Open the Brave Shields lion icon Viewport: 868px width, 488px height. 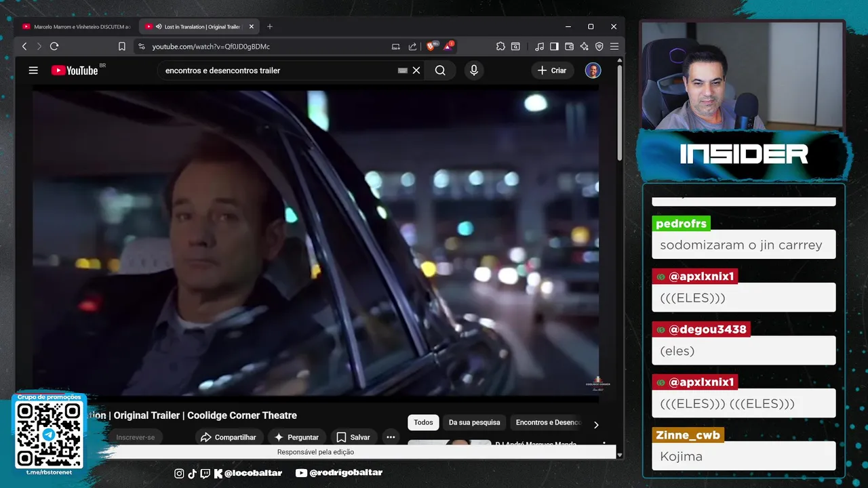pos(431,46)
